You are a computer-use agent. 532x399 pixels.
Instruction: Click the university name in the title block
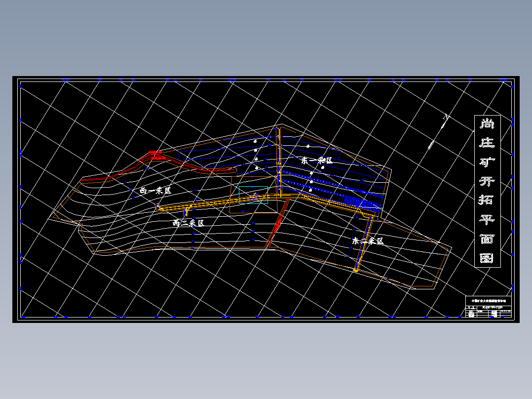coord(488,301)
